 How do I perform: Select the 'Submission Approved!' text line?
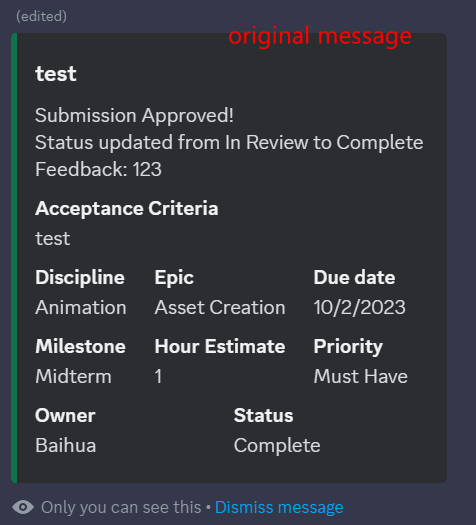coord(134,116)
